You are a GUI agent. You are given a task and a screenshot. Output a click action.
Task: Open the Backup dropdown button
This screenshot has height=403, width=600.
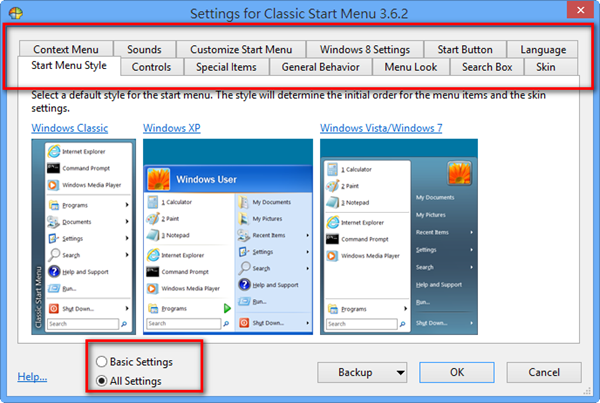coord(362,372)
